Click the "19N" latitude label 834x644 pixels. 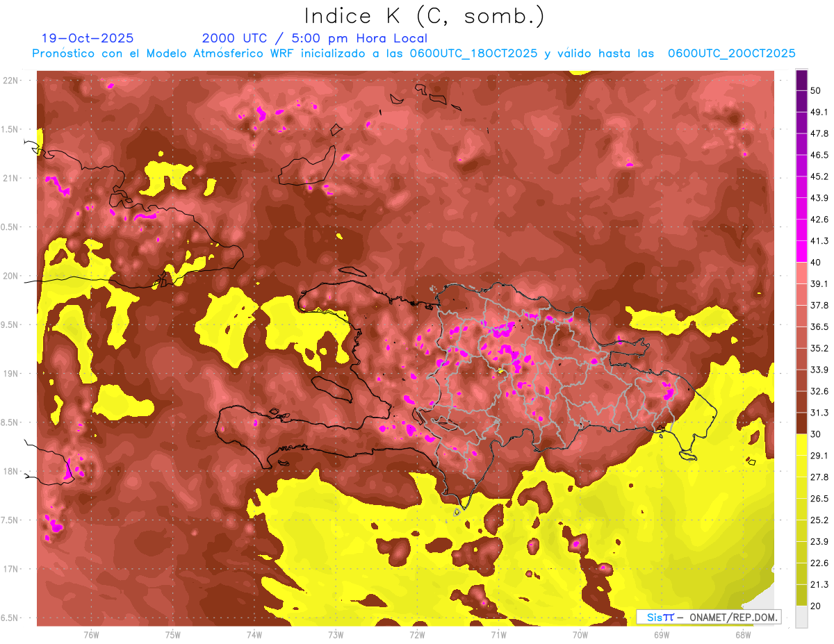pyautogui.click(x=11, y=373)
